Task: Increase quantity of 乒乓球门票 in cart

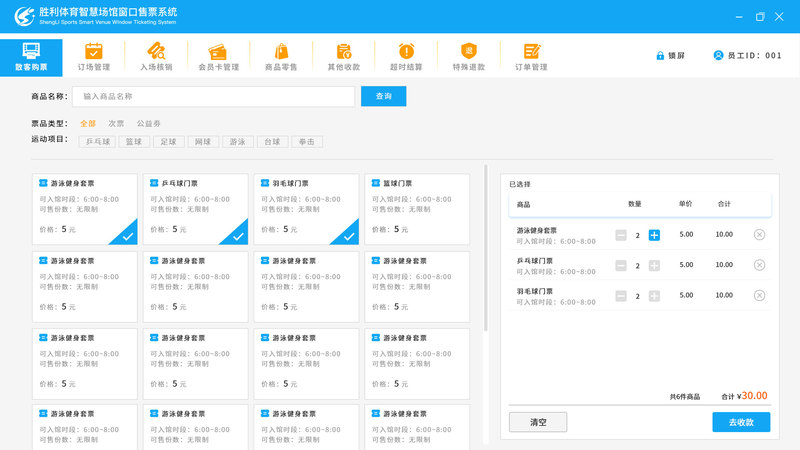Action: [654, 265]
